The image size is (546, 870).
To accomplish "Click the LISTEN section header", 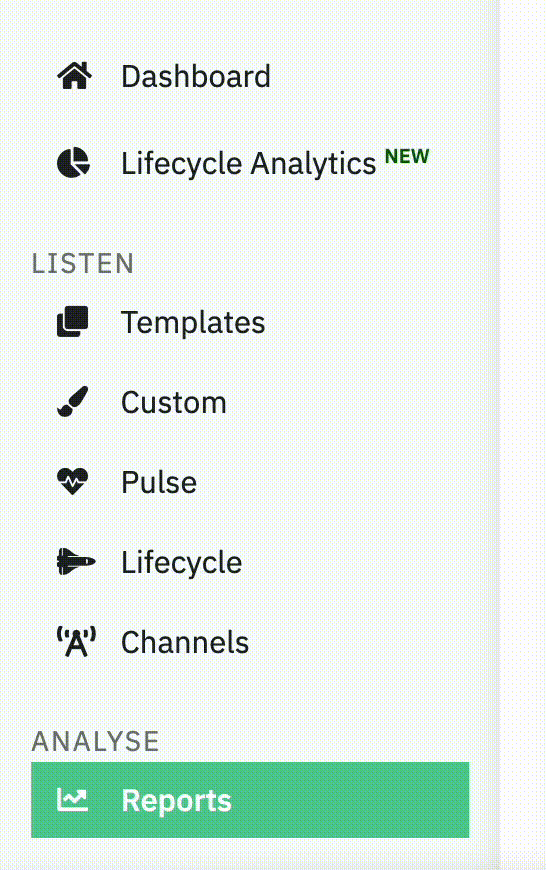I will [x=83, y=264].
